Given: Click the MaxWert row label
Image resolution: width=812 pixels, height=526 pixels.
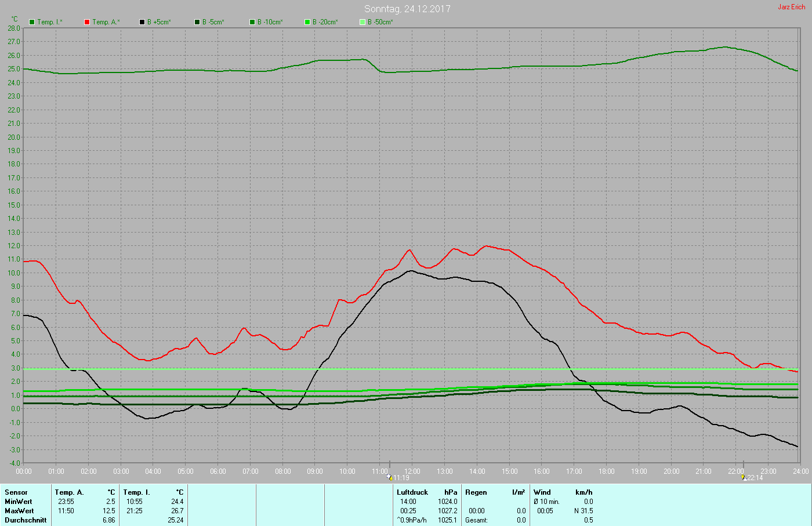Looking at the screenshot, I should (19, 511).
